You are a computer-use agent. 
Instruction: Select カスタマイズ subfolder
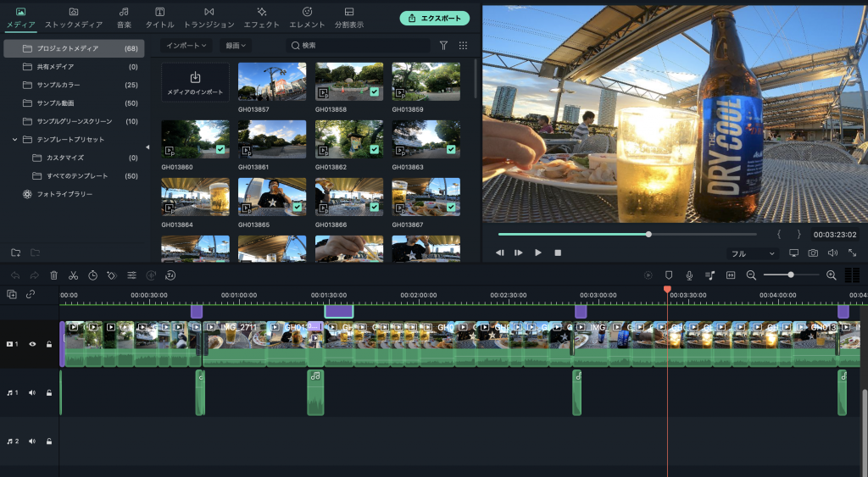pos(75,158)
